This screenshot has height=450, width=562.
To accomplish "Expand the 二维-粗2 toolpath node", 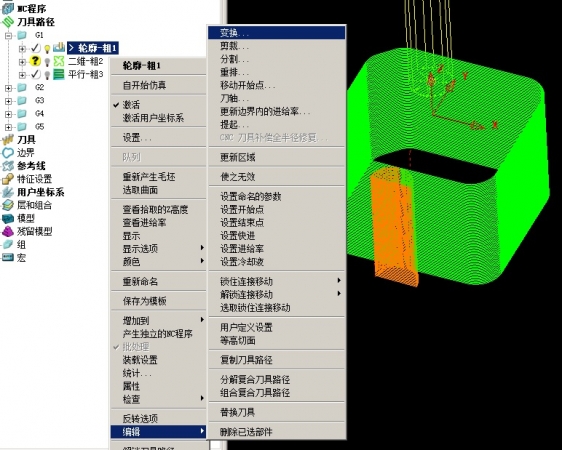I will [22, 62].
